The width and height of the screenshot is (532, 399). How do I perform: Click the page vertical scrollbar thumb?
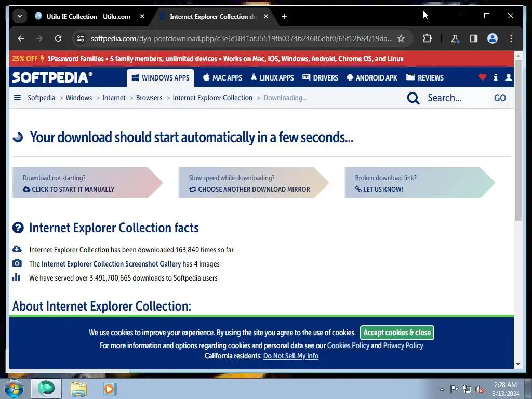518,140
